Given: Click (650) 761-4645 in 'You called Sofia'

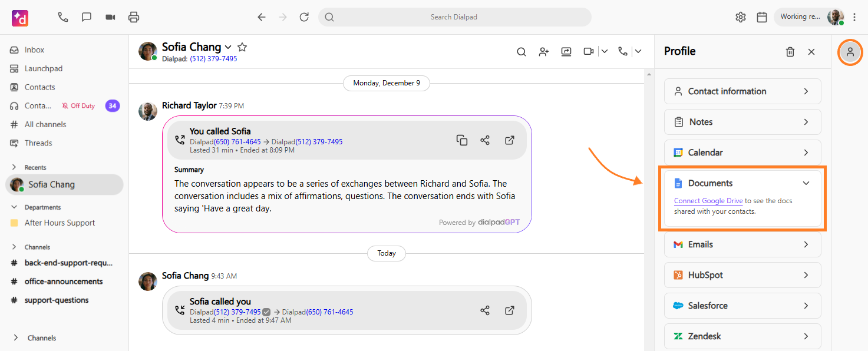Looking at the screenshot, I should 237,142.
